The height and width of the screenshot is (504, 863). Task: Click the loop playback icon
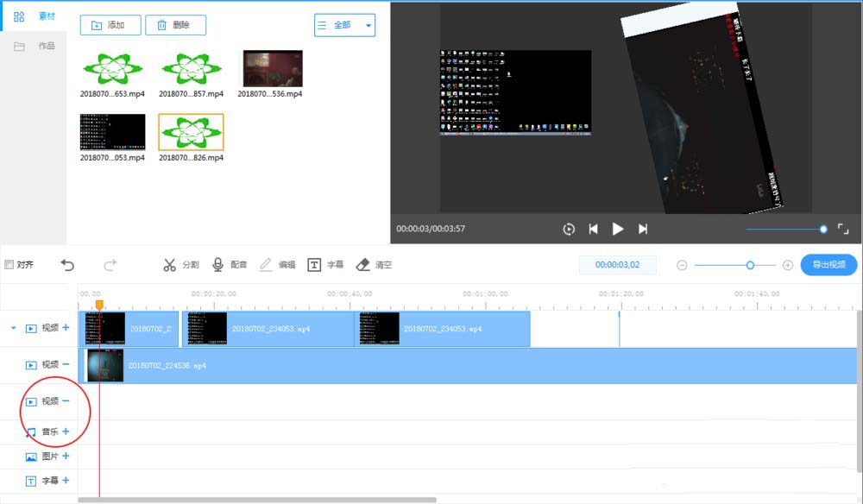pyautogui.click(x=569, y=229)
